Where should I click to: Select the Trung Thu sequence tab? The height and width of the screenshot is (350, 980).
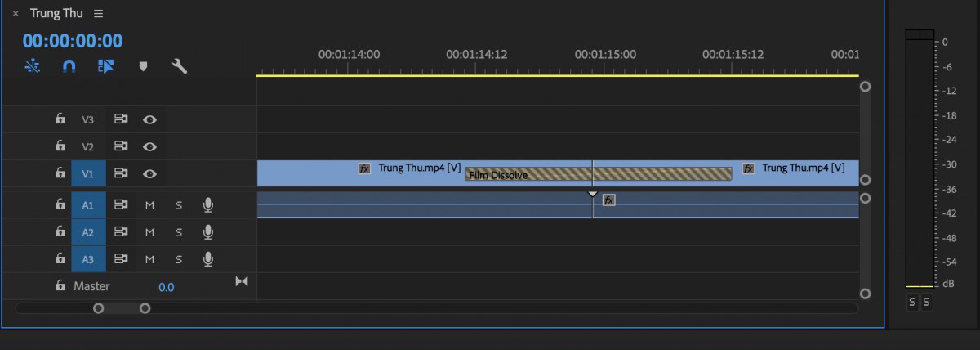click(x=56, y=14)
